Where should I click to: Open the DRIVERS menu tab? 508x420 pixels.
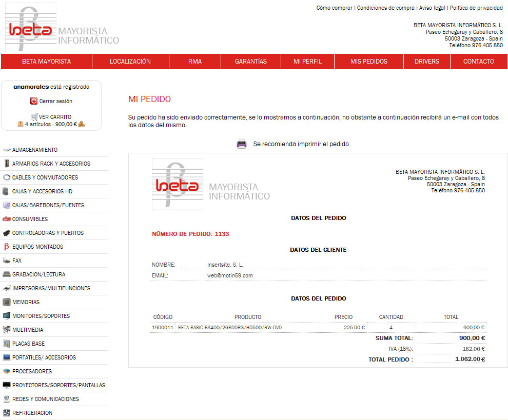[427, 62]
